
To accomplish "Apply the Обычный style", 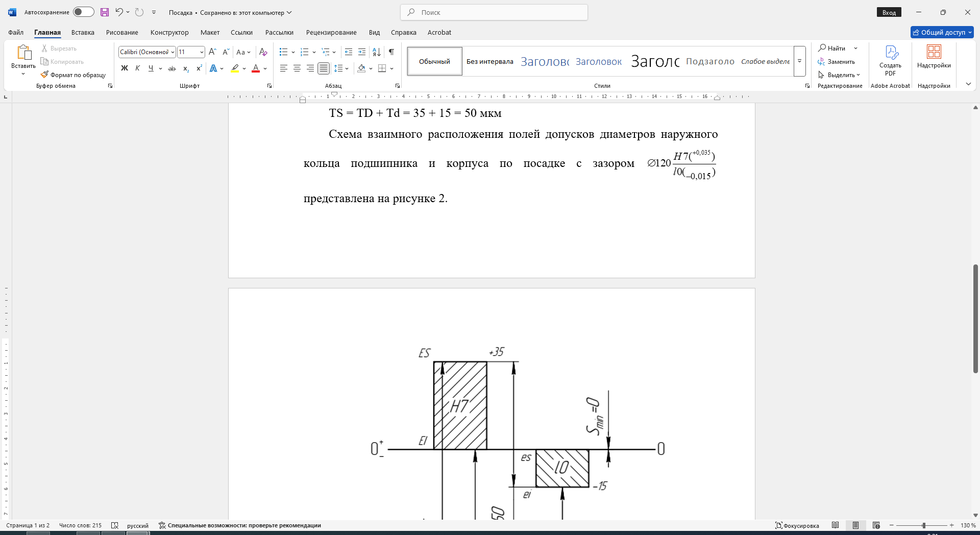I will [x=435, y=61].
